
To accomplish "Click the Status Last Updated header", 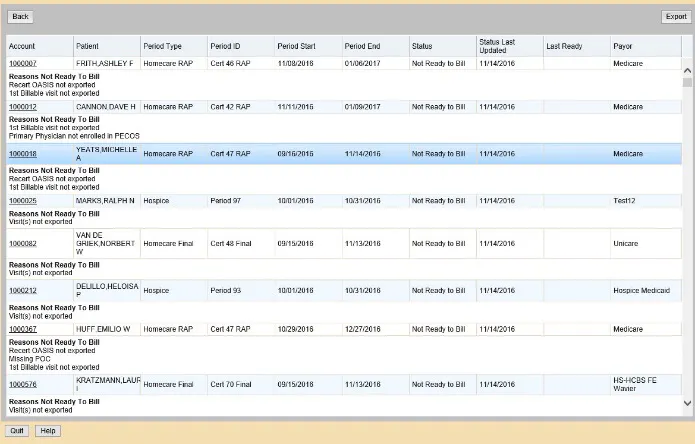I will tap(510, 46).
